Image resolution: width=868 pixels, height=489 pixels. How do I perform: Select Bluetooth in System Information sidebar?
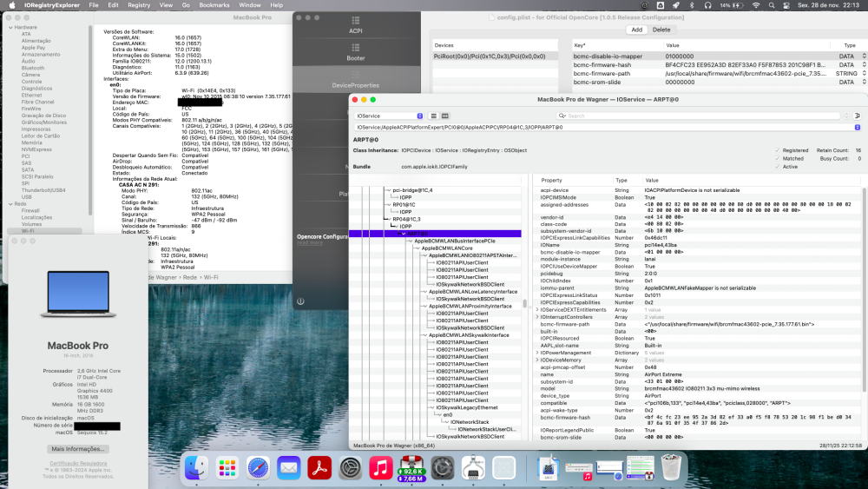(33, 68)
